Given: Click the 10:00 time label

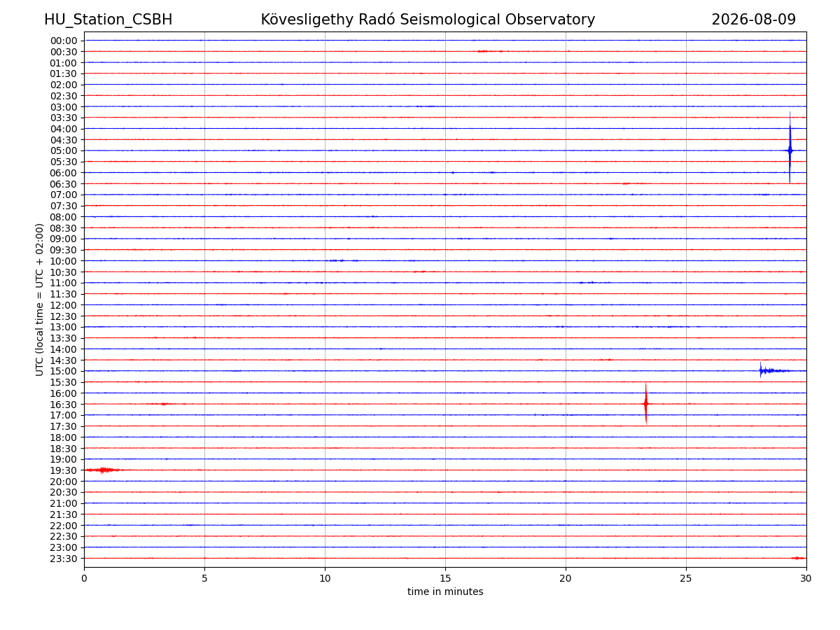Looking at the screenshot, I should coord(64,261).
